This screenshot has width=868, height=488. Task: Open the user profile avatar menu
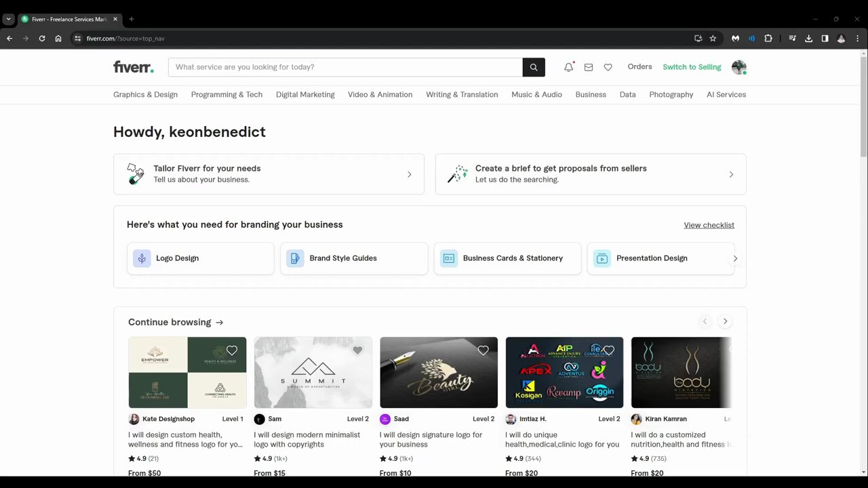[x=739, y=67]
